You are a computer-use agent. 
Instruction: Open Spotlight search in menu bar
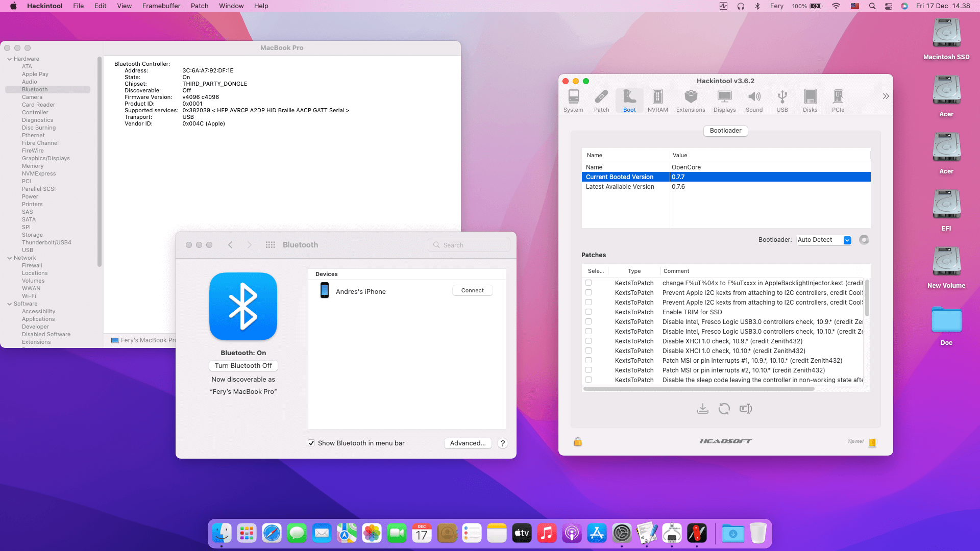[872, 6]
